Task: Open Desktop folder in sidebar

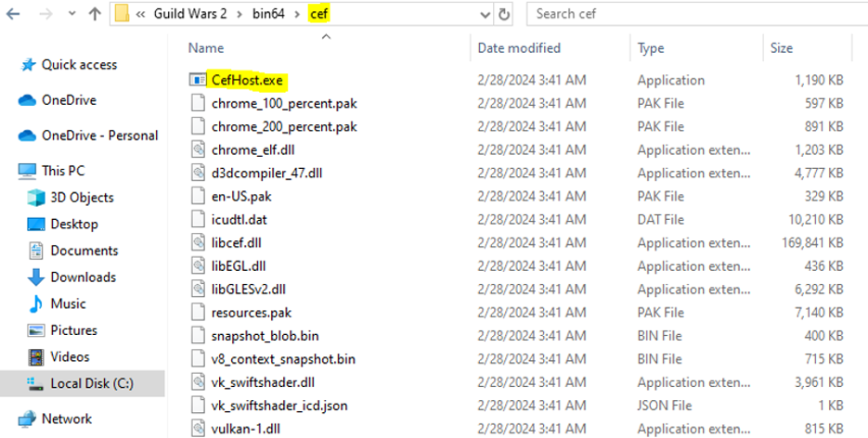Action: (74, 224)
